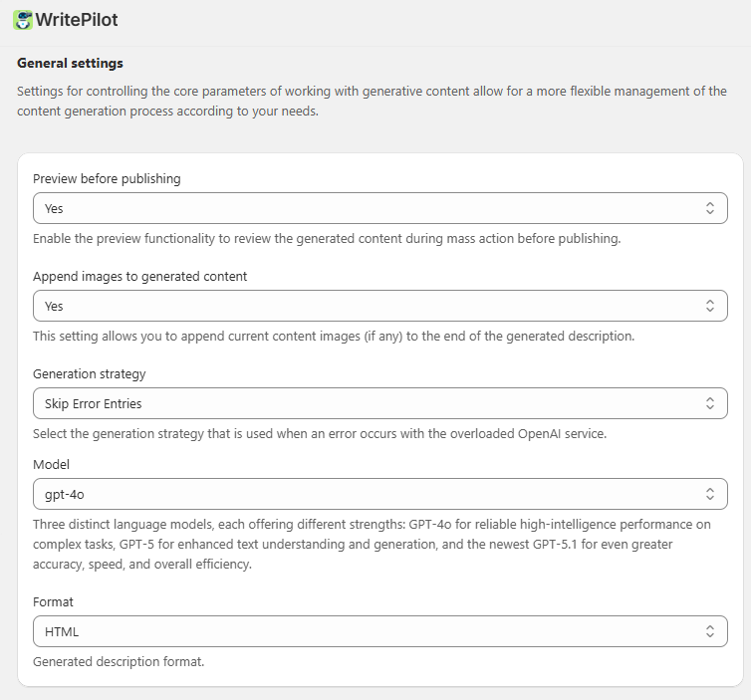This screenshot has height=700, width=751.
Task: Open the Generation strategy dropdown showing Skip Error Entries
Action: [369, 403]
